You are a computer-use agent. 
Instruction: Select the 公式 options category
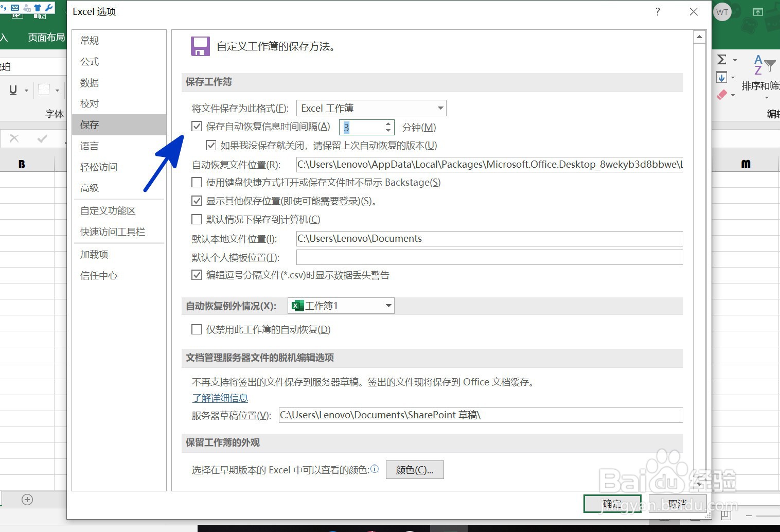pos(119,61)
